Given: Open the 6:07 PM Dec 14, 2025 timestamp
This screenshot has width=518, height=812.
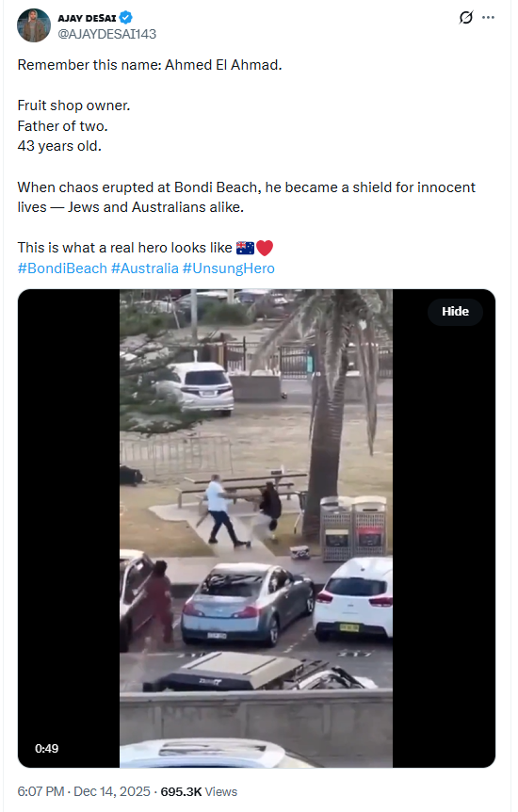Looking at the screenshot, I should point(84,791).
